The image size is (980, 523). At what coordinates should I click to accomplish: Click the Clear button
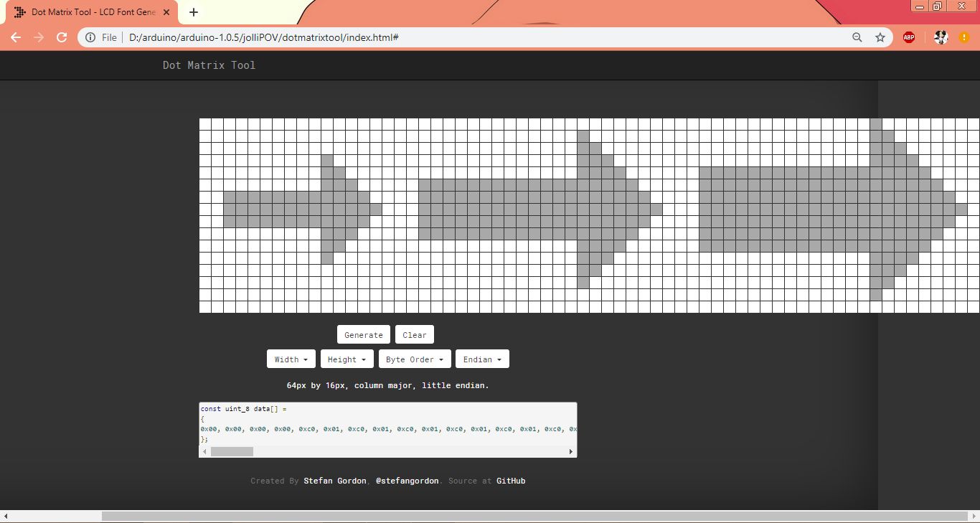(x=415, y=335)
